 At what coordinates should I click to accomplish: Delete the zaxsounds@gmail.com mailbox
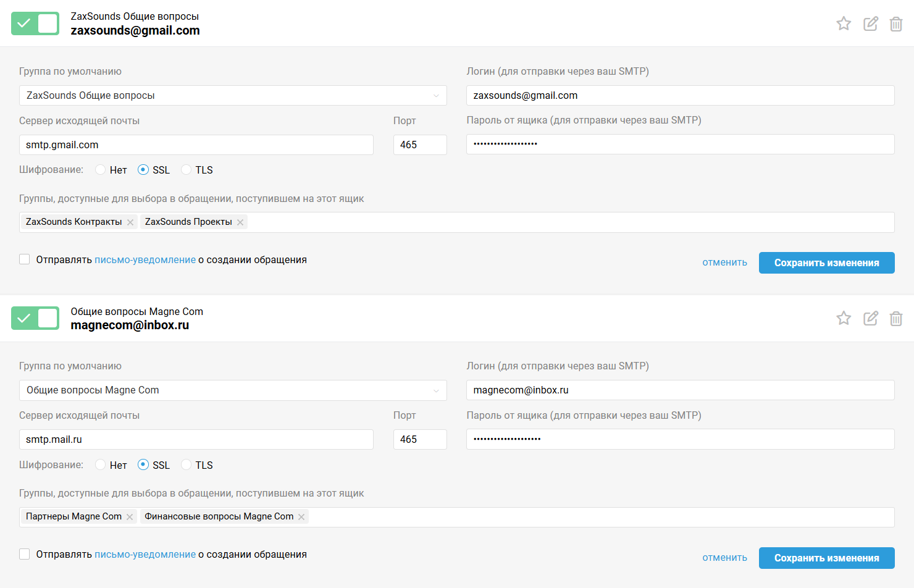pos(895,24)
